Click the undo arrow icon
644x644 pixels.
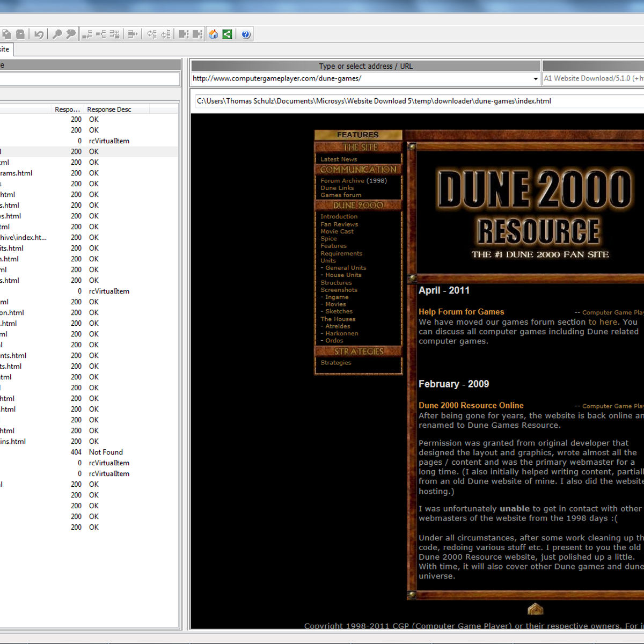click(x=39, y=34)
